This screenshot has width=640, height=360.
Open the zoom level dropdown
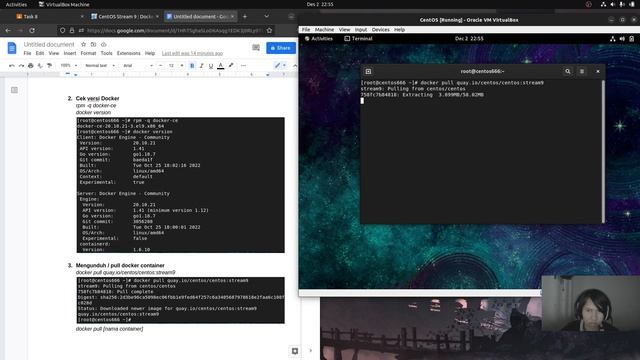[69, 65]
